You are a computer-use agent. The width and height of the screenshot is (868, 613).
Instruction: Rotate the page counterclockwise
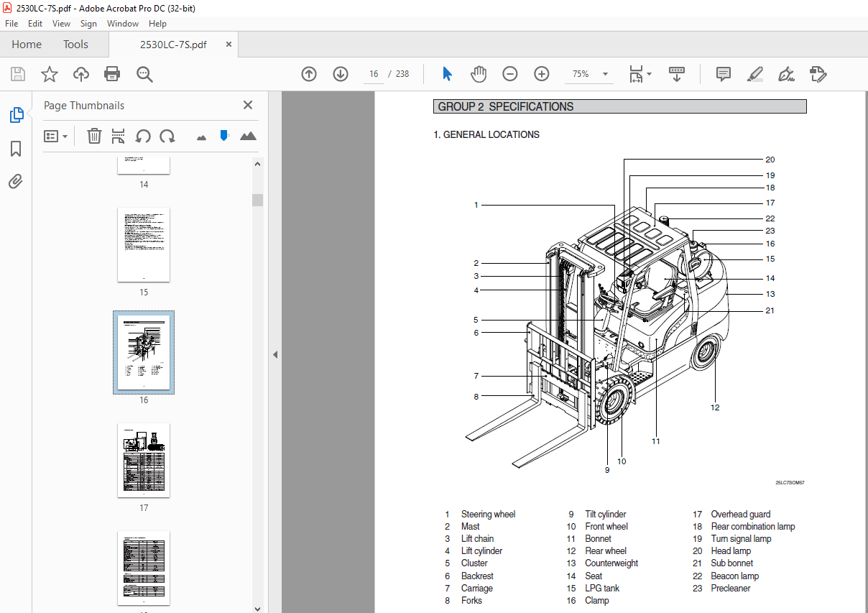[144, 136]
